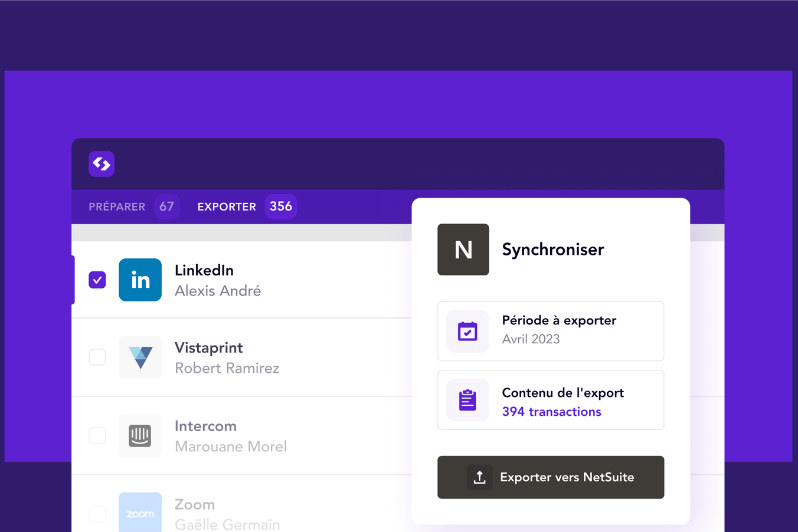Uncheck the LinkedIn transaction checkbox
798x532 pixels.
[97, 280]
